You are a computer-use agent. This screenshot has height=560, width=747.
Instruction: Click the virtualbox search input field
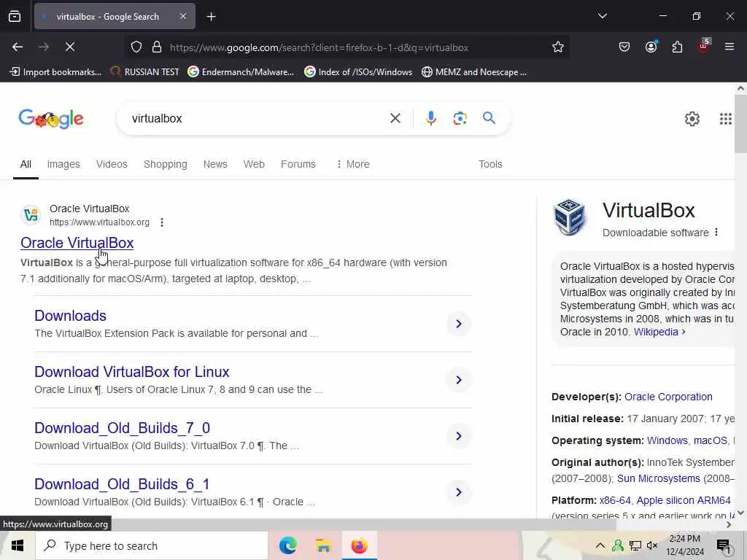pos(258,118)
